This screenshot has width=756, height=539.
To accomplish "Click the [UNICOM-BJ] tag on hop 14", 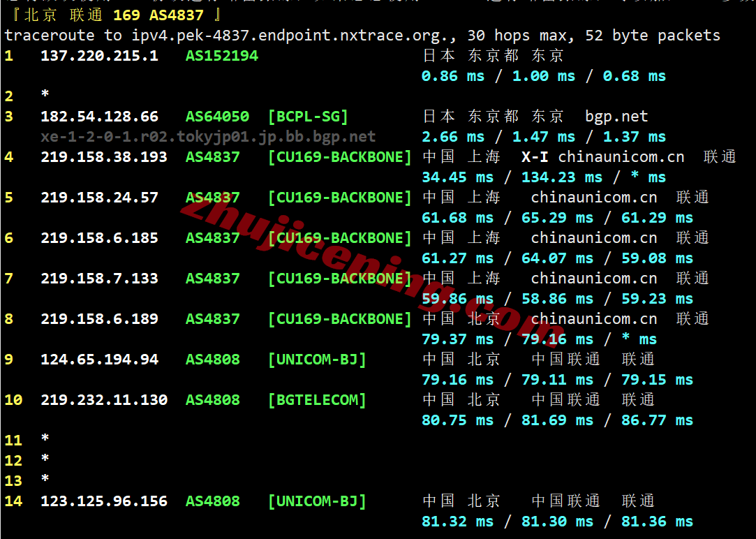I will [x=317, y=501].
